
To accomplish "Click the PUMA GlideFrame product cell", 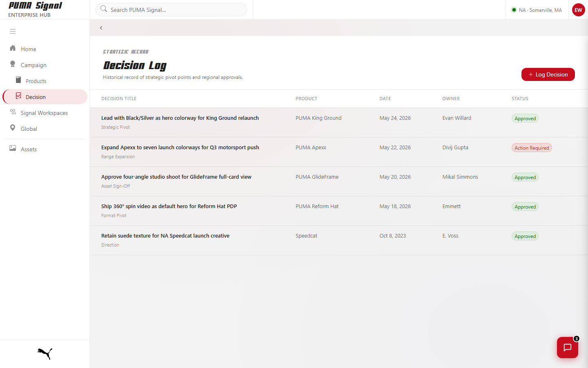I will tap(317, 177).
